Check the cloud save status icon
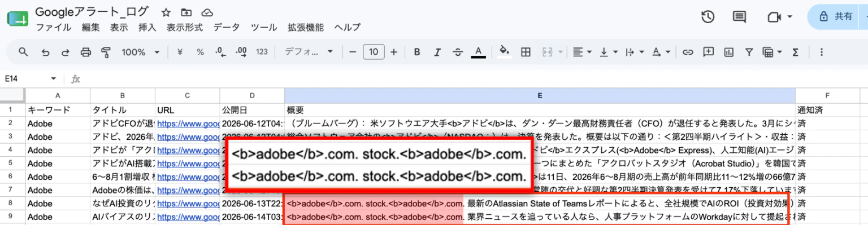This screenshot has width=868, height=225. [x=207, y=12]
